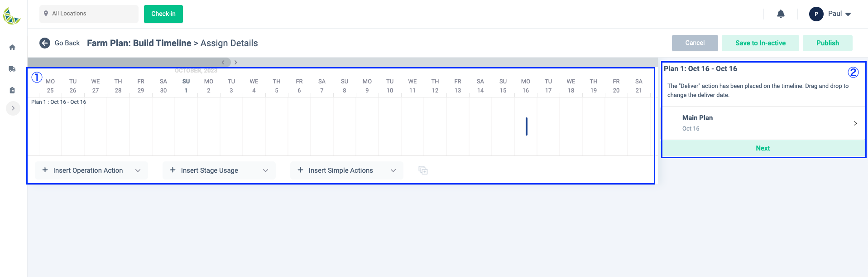The image size is (868, 277).
Task: Open the delivery truck sidebar icon
Action: (x=12, y=69)
